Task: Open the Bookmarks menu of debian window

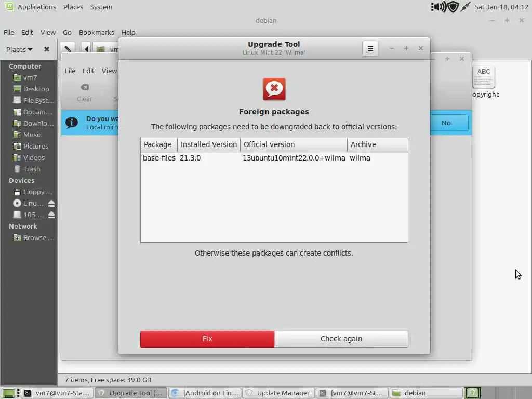Action: (96, 32)
